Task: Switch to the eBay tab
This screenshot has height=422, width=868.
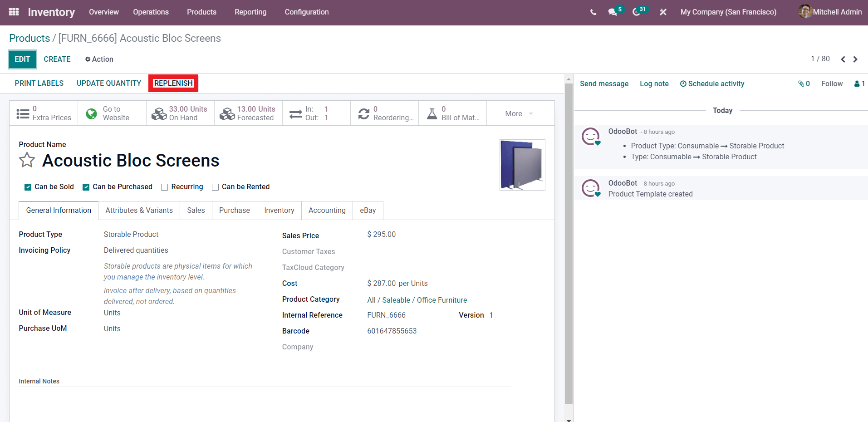Action: [368, 211]
